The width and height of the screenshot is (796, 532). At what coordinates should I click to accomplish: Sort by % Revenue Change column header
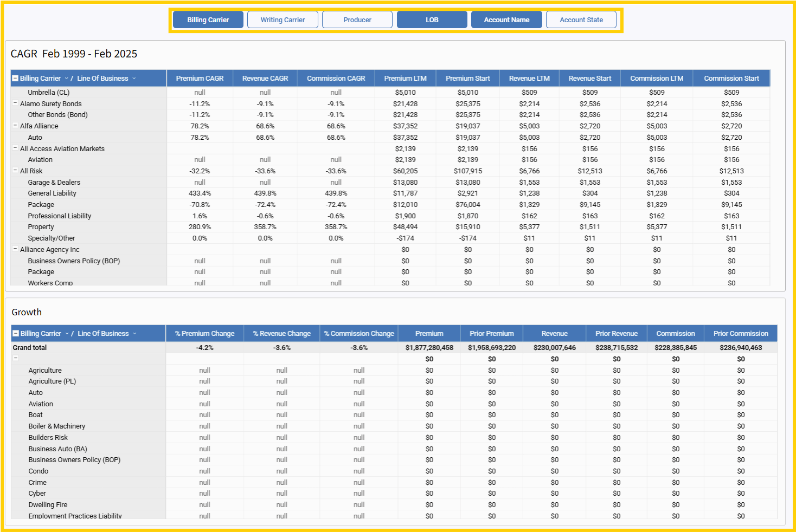281,334
